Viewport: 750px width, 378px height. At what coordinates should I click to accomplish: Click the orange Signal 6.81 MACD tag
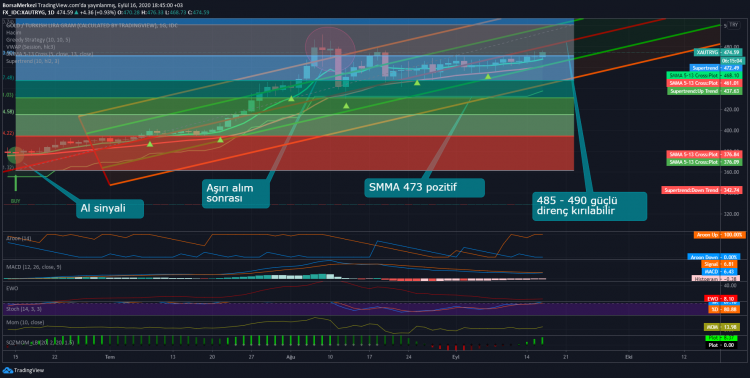click(719, 264)
